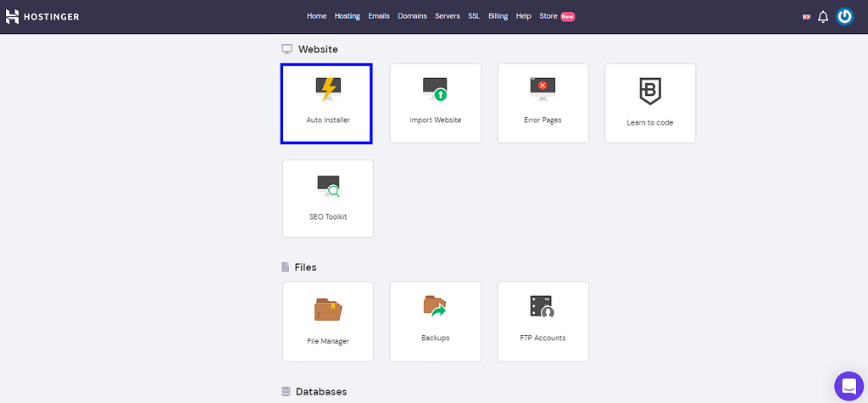Image resolution: width=868 pixels, height=403 pixels.
Task: Open the Learn to code tile
Action: [650, 104]
